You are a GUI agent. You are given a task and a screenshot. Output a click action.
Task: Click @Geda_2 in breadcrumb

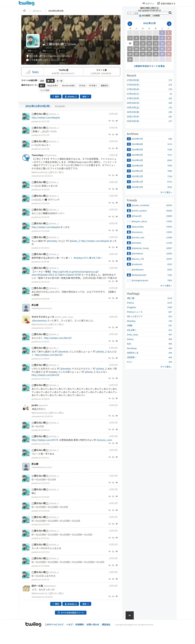point(37,11)
